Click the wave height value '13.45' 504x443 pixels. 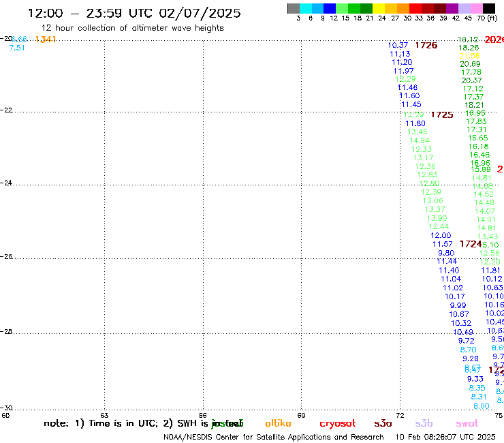coord(418,132)
